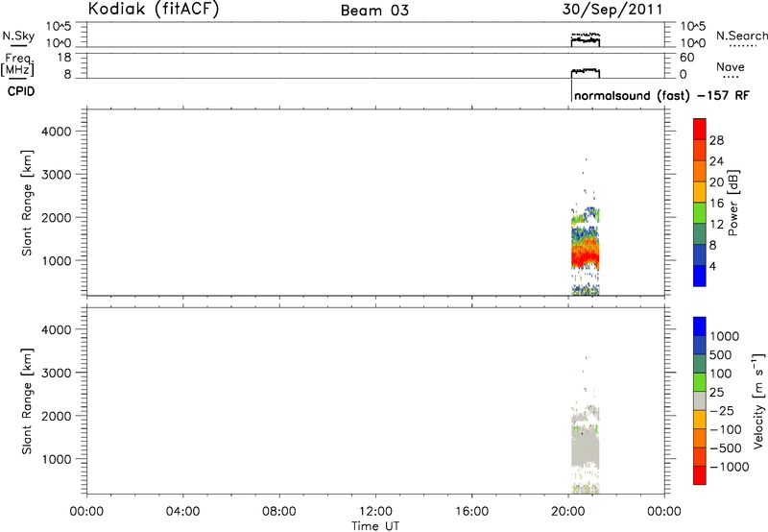
Task: Click the '100' value on the Velocity scale
Action: point(721,374)
